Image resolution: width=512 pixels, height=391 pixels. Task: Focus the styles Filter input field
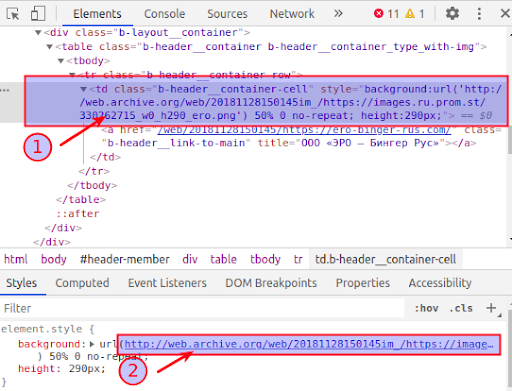[202, 308]
